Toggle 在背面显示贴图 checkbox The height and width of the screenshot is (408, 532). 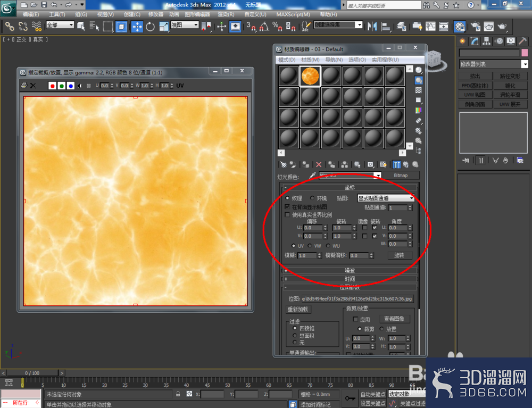tap(287, 206)
